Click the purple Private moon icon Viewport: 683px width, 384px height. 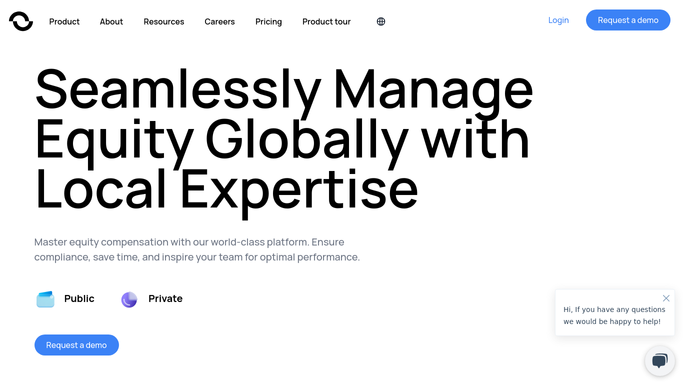coord(129,300)
